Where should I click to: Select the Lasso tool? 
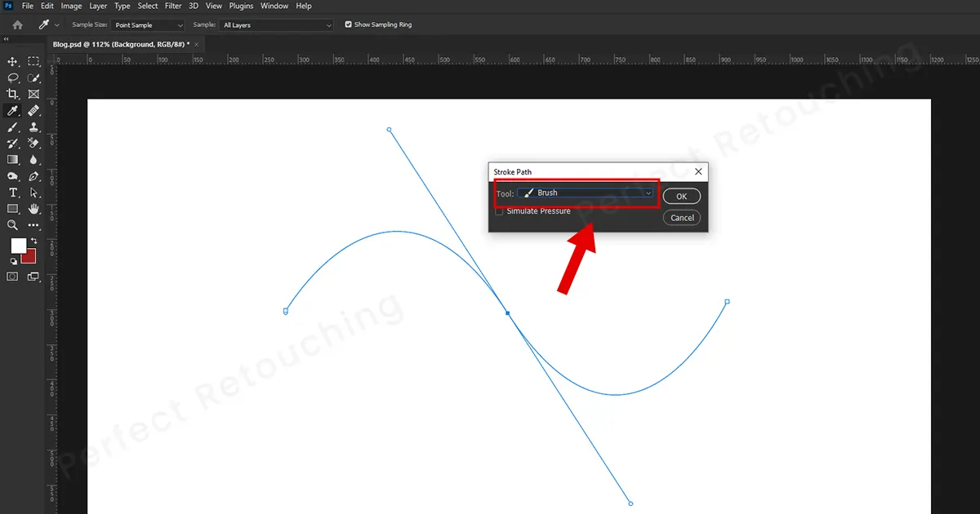point(13,78)
